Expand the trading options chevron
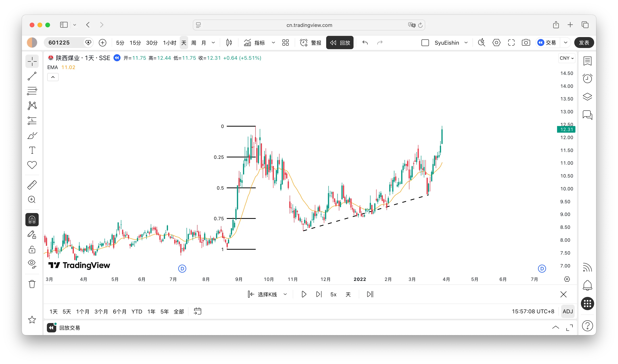This screenshot has width=618, height=364. tap(566, 43)
